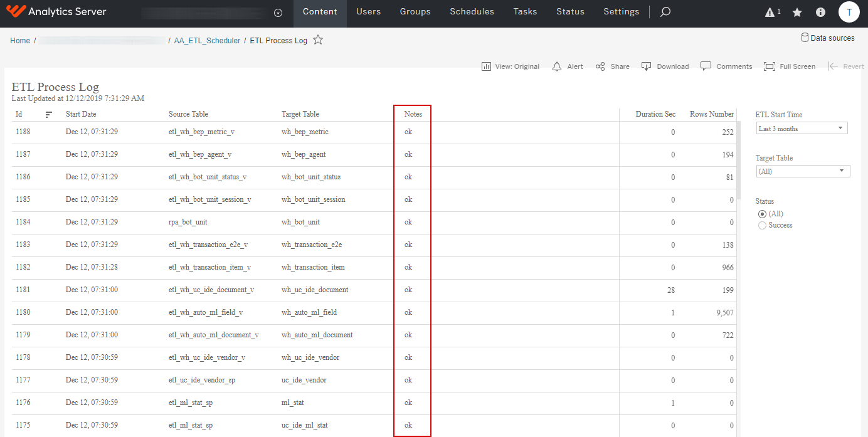Screen dimensions: 868x437
Task: Select target wh_uc_ide_vendor
Action: [x=310, y=358]
